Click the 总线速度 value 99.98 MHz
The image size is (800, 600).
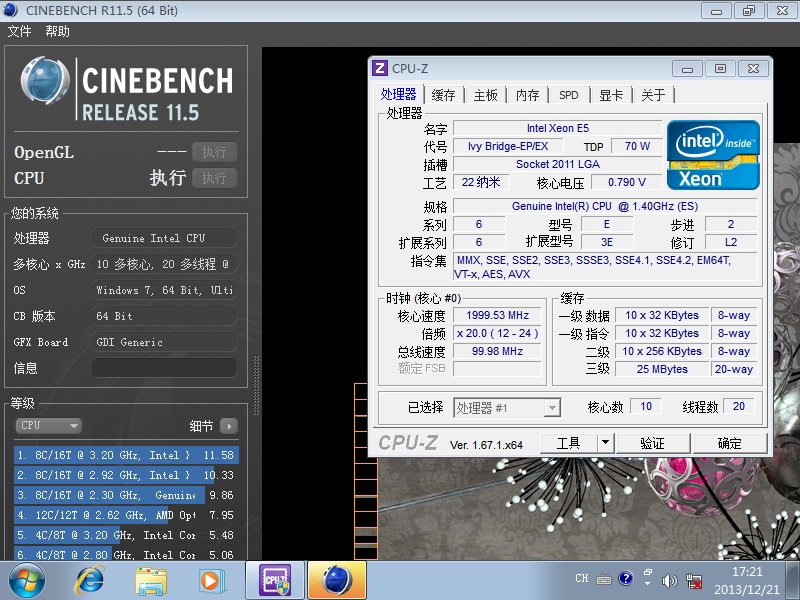coord(497,351)
